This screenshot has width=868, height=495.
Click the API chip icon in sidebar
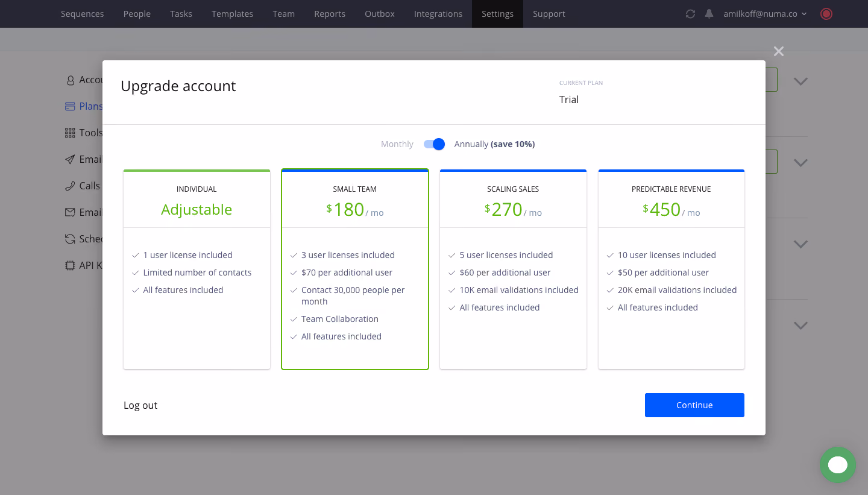(70, 266)
